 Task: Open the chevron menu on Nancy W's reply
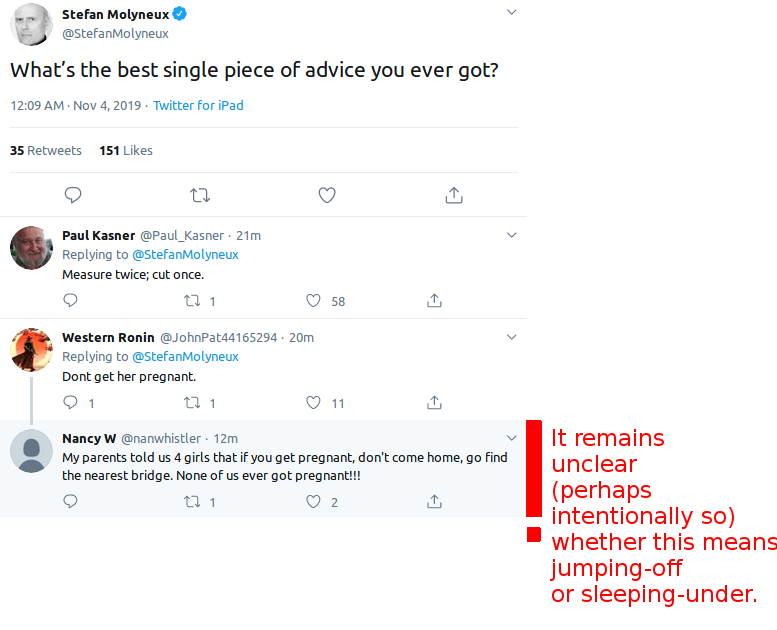pos(512,438)
